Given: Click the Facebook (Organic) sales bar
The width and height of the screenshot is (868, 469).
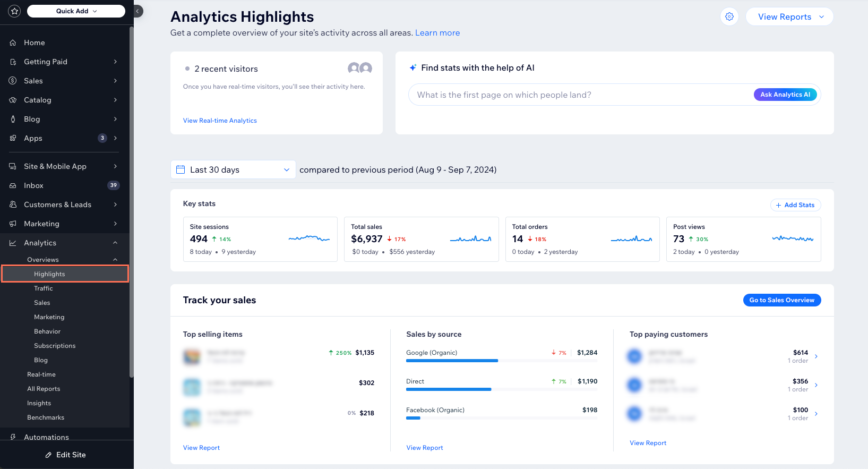Looking at the screenshot, I should 502,418.
